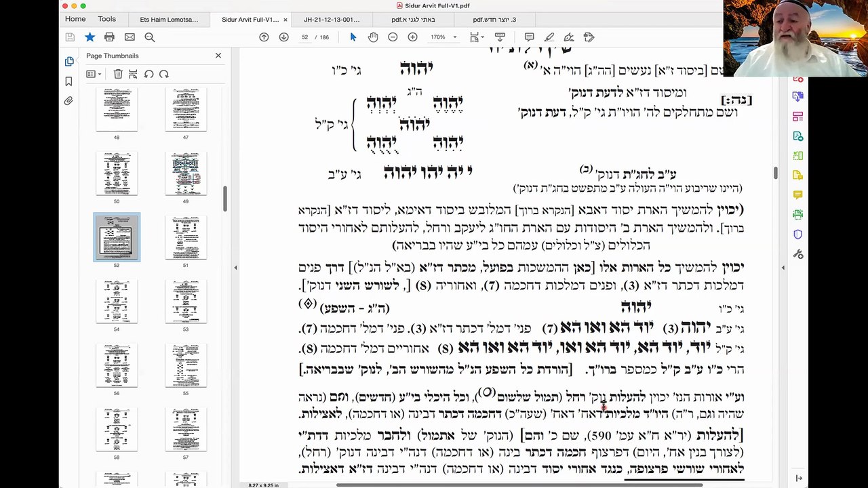Rotate page counterclockwise icon
This screenshot has width=868, height=488.
pos(149,74)
